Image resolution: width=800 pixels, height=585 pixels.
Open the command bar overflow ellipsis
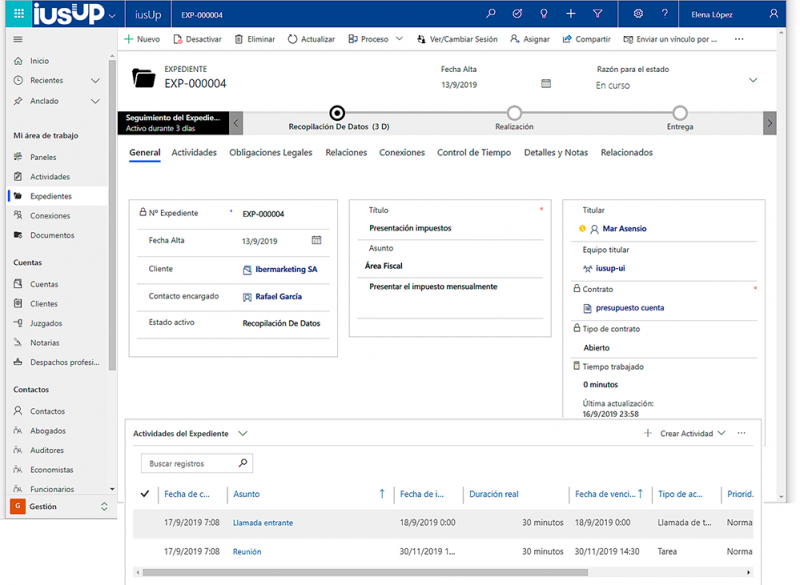coord(739,39)
